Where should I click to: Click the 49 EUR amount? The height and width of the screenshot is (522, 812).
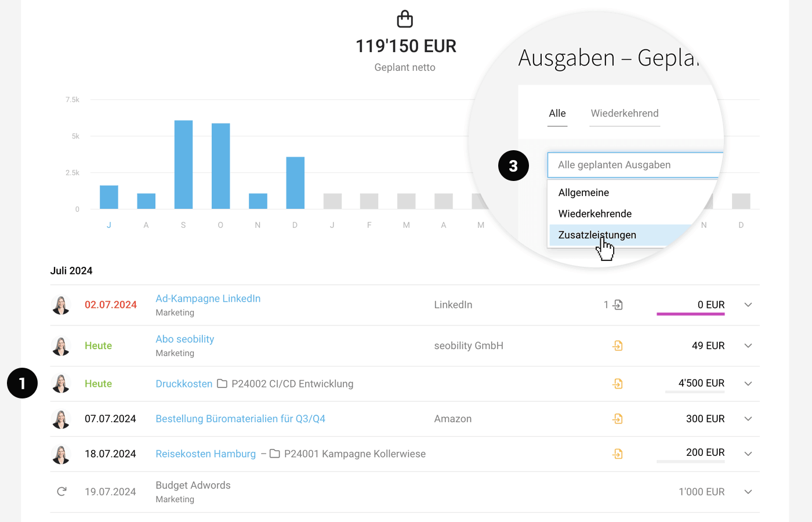708,346
